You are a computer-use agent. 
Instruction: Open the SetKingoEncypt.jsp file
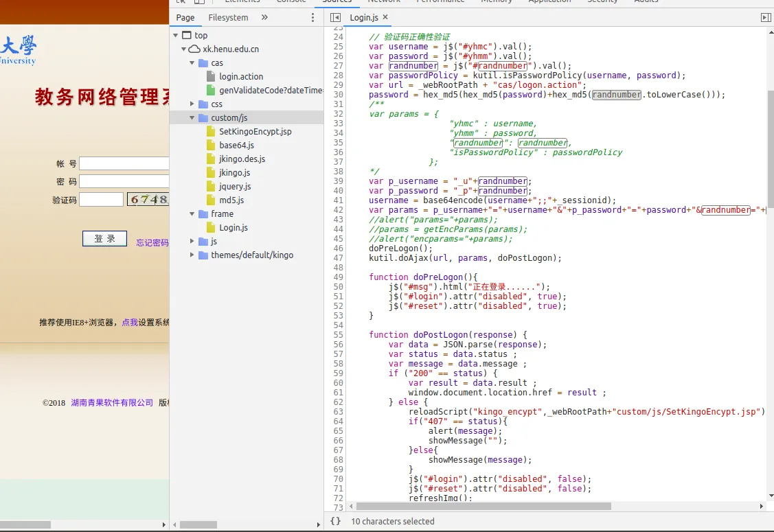[x=255, y=131]
